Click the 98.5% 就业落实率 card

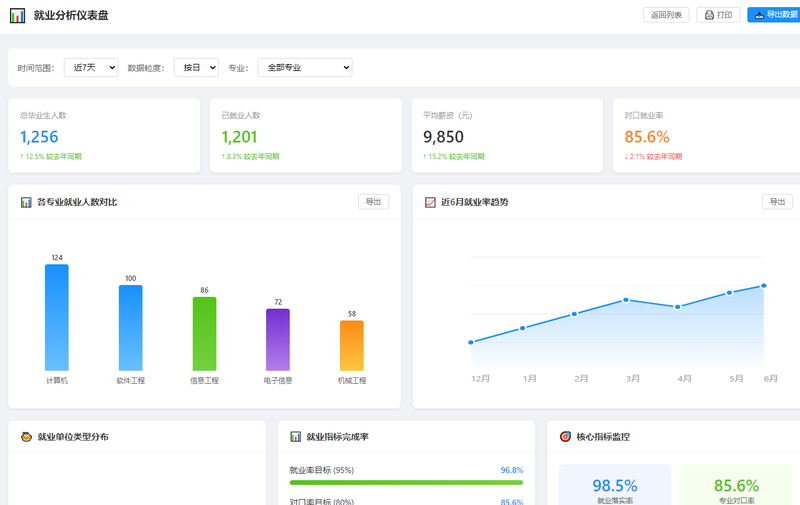click(x=615, y=485)
